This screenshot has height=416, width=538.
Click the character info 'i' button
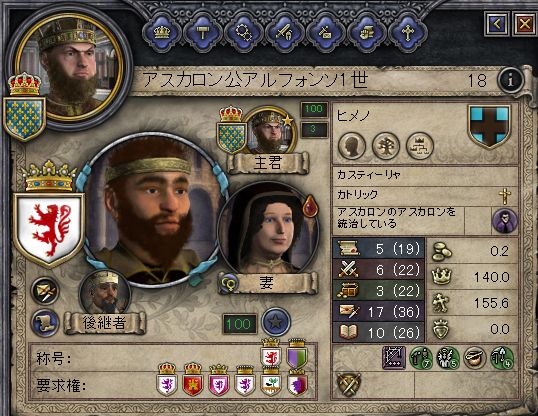pos(511,80)
